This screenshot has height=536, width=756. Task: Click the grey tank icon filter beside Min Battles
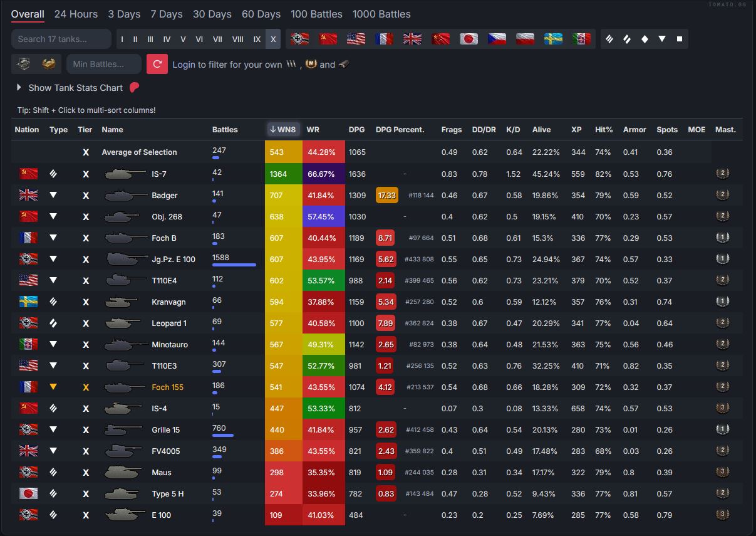pyautogui.click(x=24, y=64)
